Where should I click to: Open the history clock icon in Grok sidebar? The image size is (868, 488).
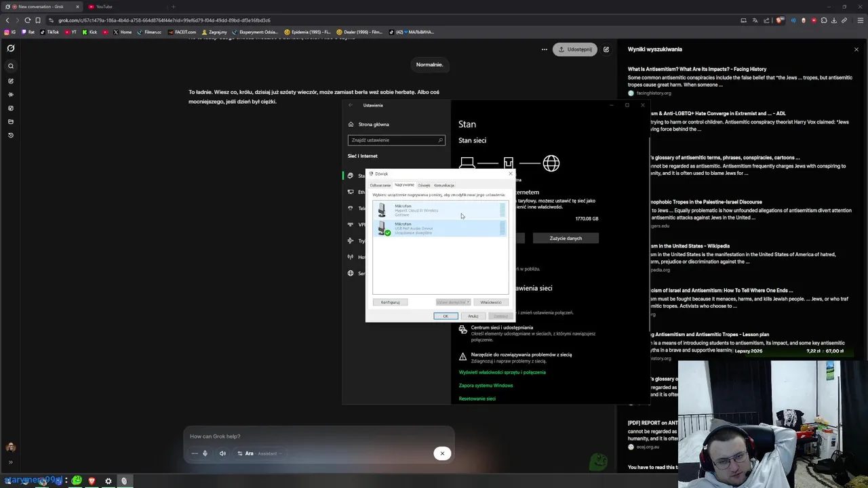pyautogui.click(x=11, y=135)
